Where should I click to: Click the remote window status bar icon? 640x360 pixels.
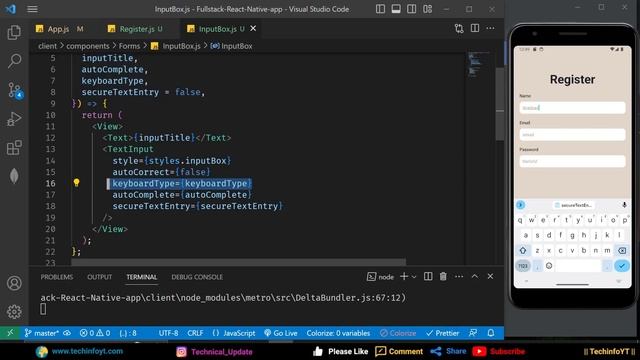[x=10, y=333]
